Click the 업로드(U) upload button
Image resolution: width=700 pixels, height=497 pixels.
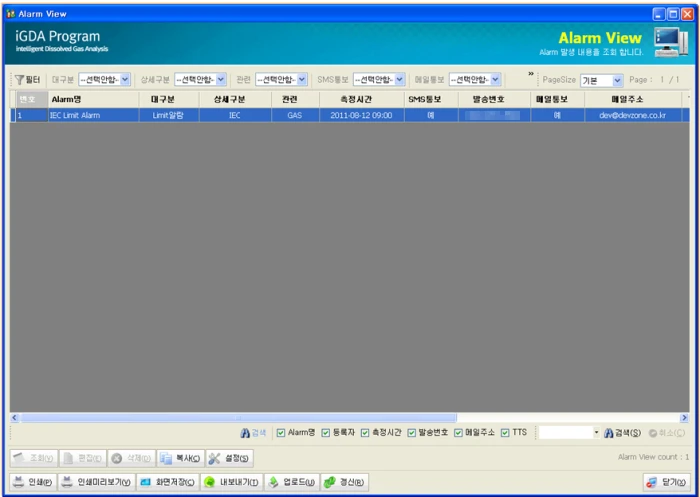pyautogui.click(x=292, y=482)
